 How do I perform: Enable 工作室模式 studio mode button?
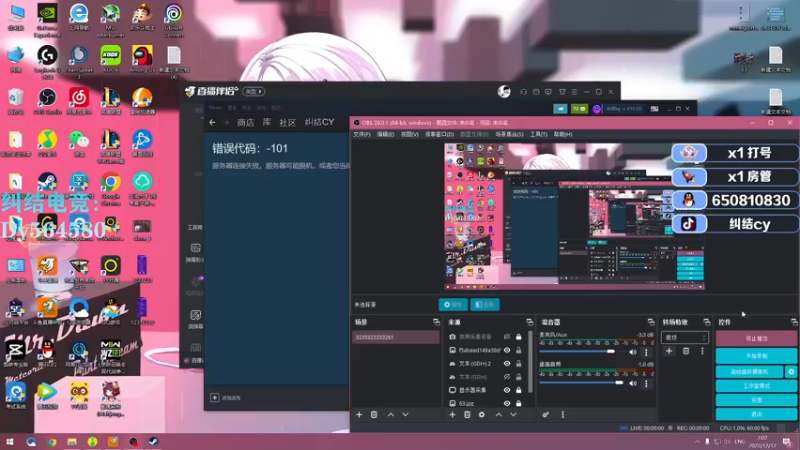coord(756,386)
